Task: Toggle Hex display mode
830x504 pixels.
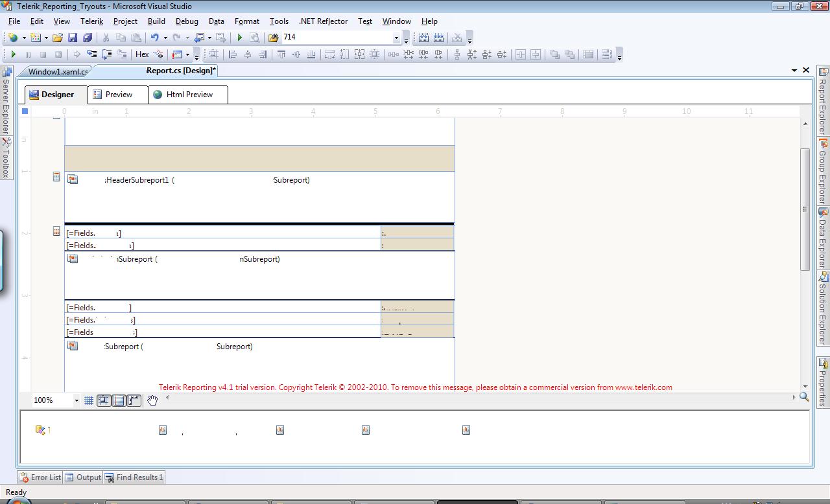Action: point(142,54)
